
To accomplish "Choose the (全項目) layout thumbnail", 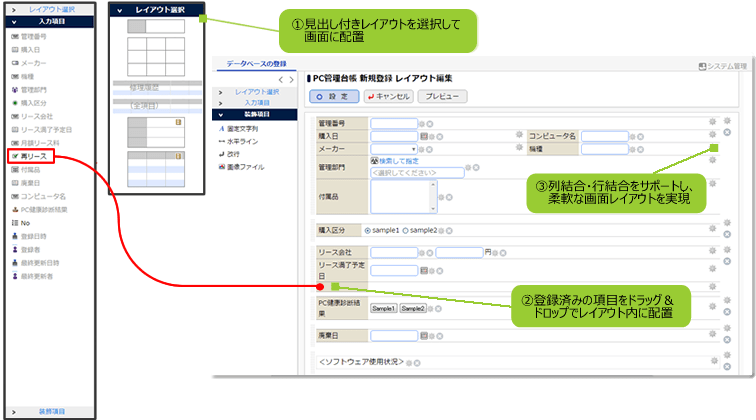I will [157, 106].
